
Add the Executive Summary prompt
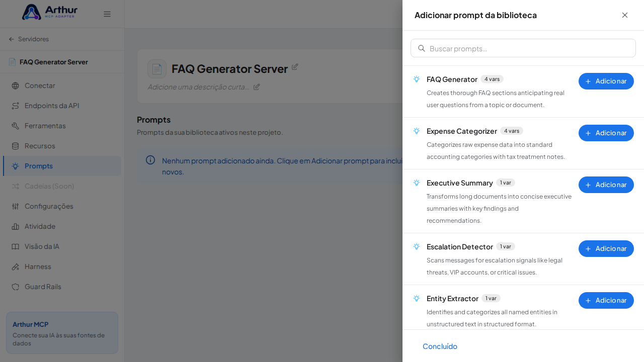coord(606,185)
